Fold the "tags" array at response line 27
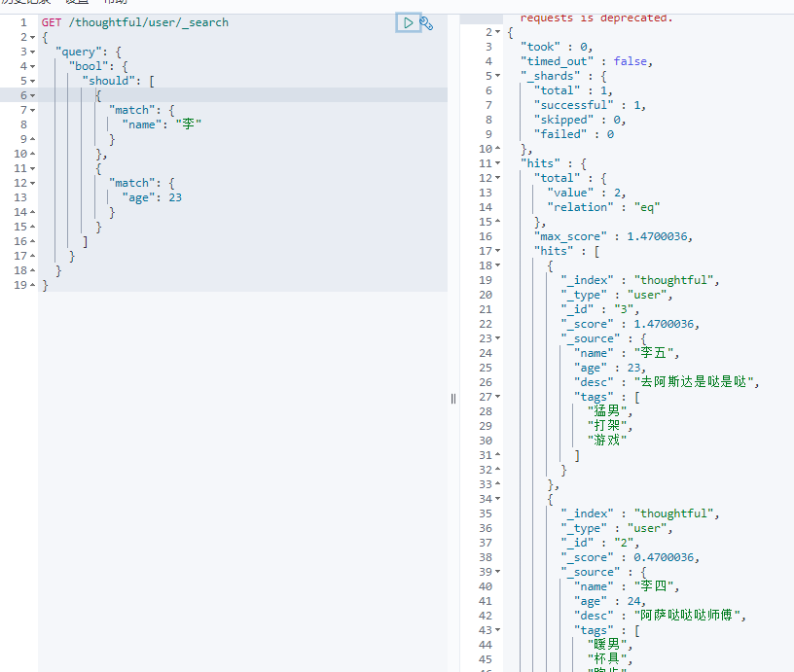 498,397
